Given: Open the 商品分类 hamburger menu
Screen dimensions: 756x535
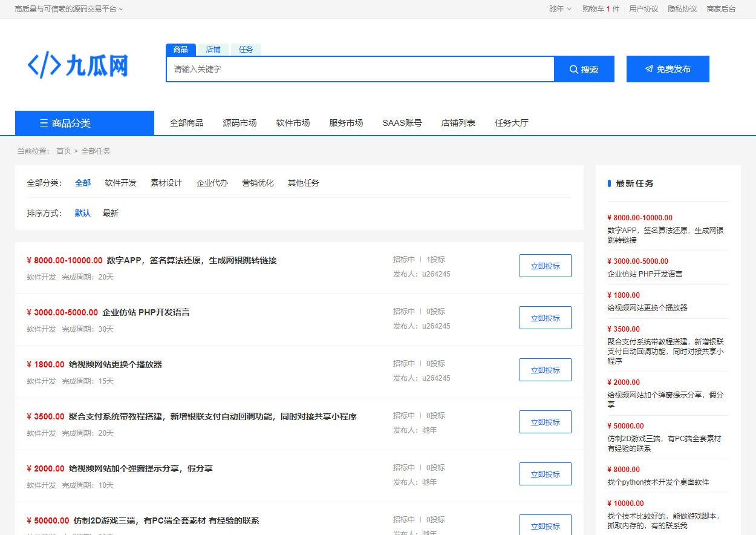Looking at the screenshot, I should click(84, 123).
